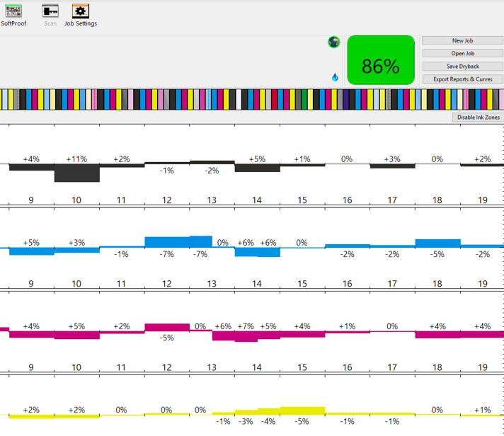Open the SoftProof tool
The height and width of the screenshot is (436, 504).
click(x=13, y=11)
